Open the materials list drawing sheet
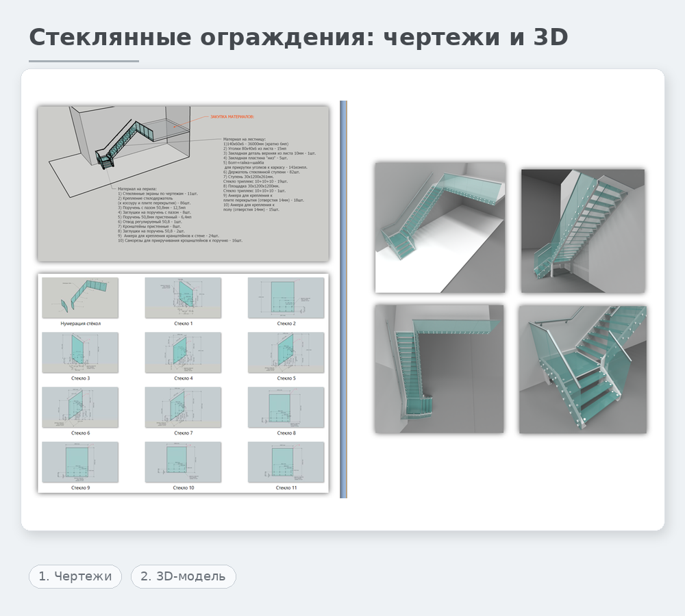This screenshot has width=685, height=616. [x=183, y=184]
